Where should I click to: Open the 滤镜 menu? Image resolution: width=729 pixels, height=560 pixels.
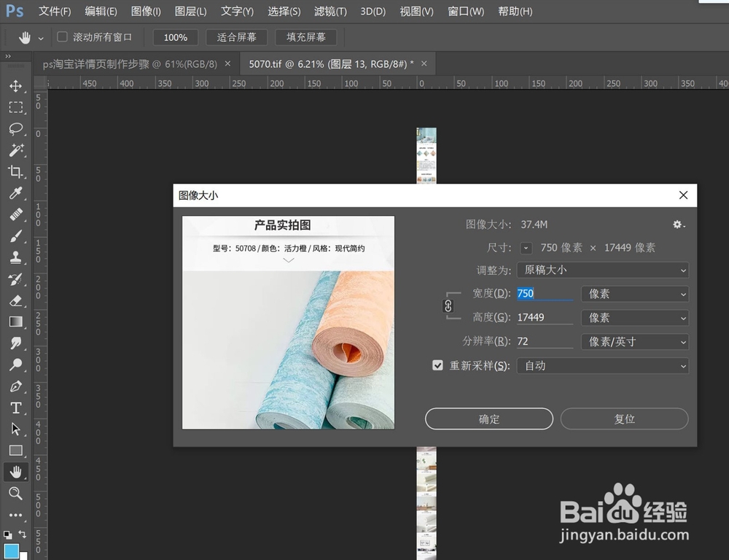coord(330,11)
